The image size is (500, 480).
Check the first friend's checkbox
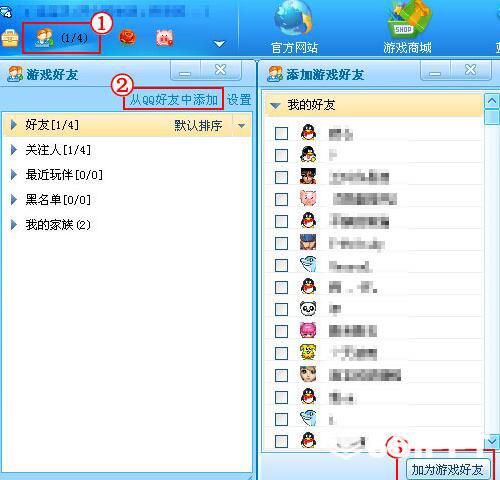click(281, 133)
